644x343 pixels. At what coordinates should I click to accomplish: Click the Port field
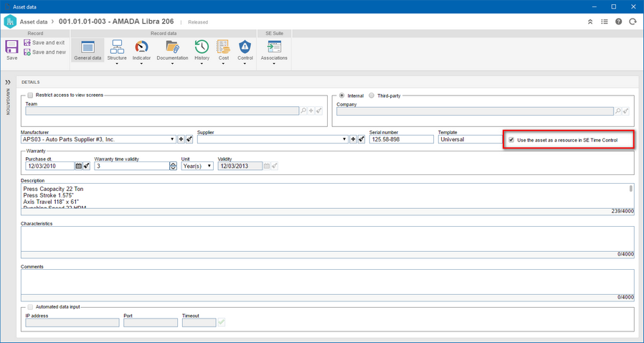tap(151, 322)
